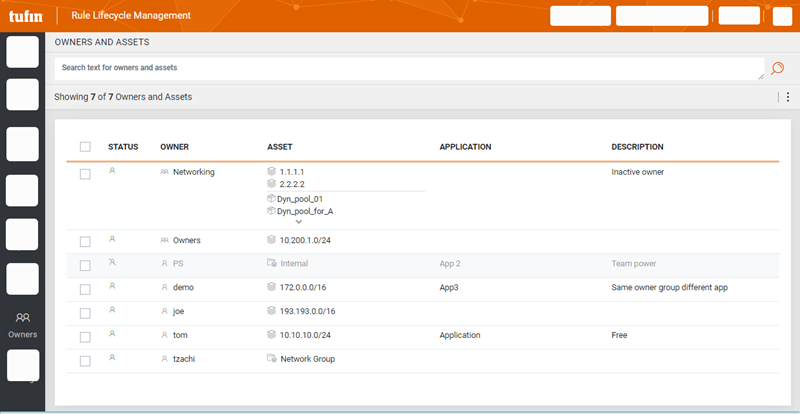Click the group icon beside Owners owner
800x414 pixels.
pos(164,240)
